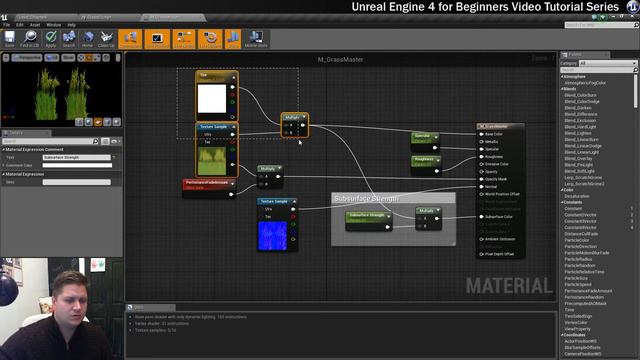Image resolution: width=640 pixels, height=360 pixels.
Task: Click the Opacity Mask input pin
Action: pos(482,179)
